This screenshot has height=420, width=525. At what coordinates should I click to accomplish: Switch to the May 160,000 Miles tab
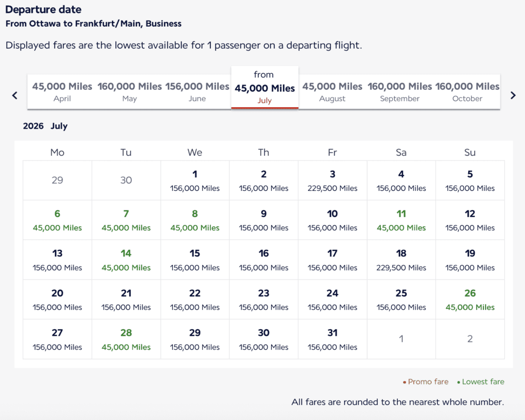(x=130, y=92)
